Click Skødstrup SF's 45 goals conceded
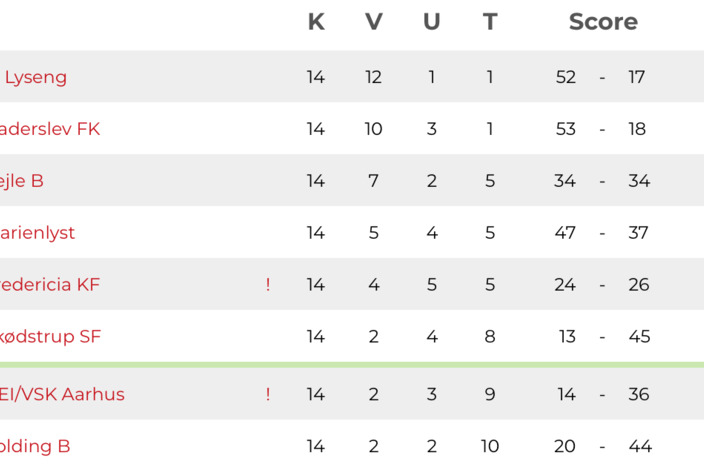This screenshot has width=704, height=470. [639, 337]
